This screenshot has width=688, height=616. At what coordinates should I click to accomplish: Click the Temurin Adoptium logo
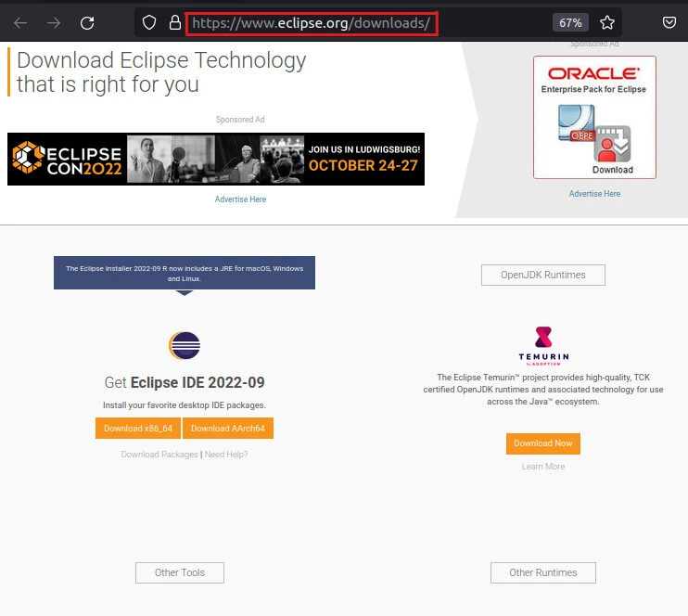543,345
